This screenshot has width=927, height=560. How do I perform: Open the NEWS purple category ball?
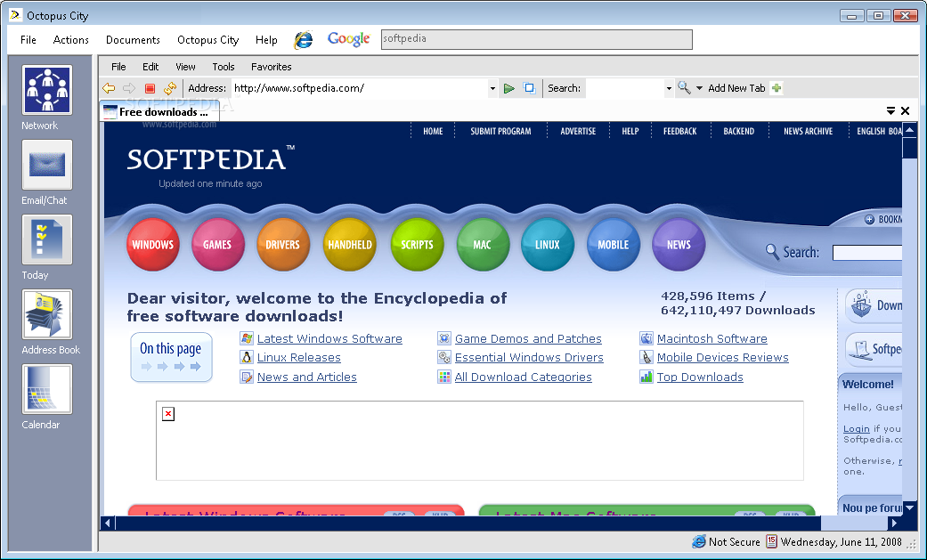point(679,244)
